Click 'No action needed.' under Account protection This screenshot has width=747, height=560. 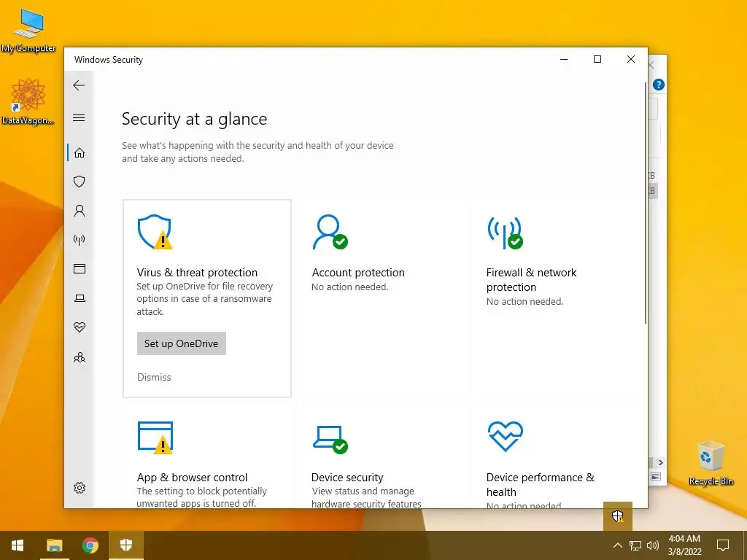tap(349, 287)
